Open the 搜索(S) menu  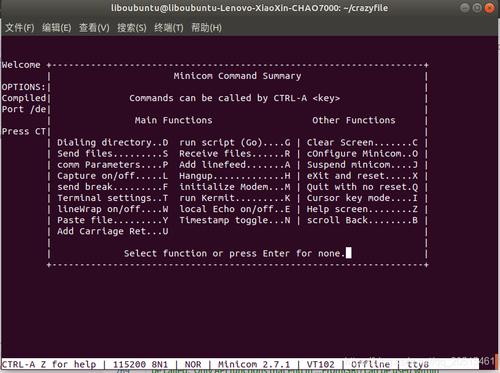tap(132, 28)
